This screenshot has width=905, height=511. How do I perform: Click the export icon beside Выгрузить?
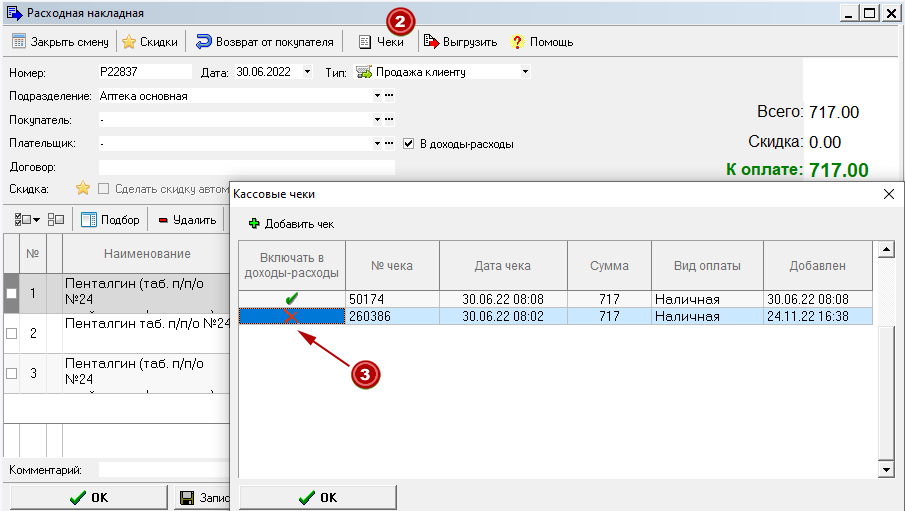[x=431, y=41]
